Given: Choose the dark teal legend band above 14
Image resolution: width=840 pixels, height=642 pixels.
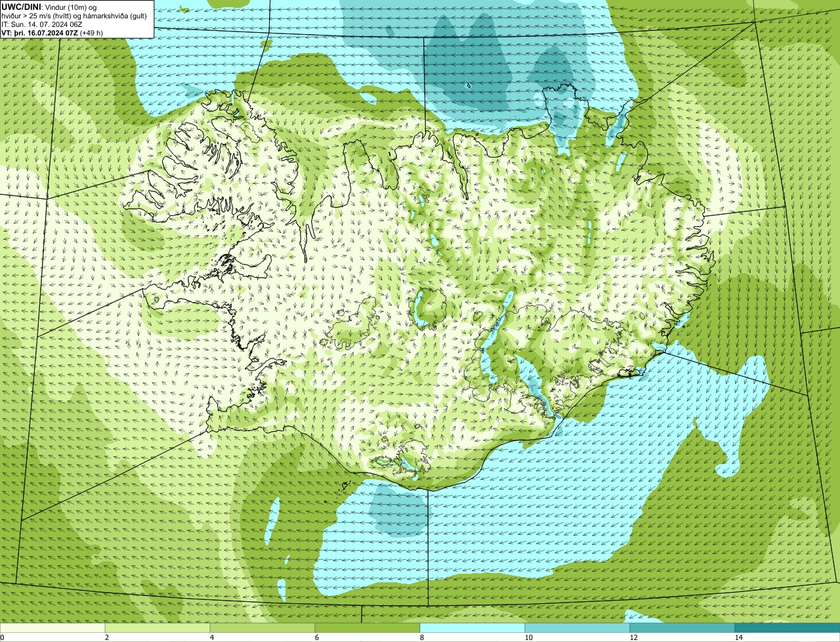Looking at the screenshot, I should pyautogui.click(x=787, y=628).
